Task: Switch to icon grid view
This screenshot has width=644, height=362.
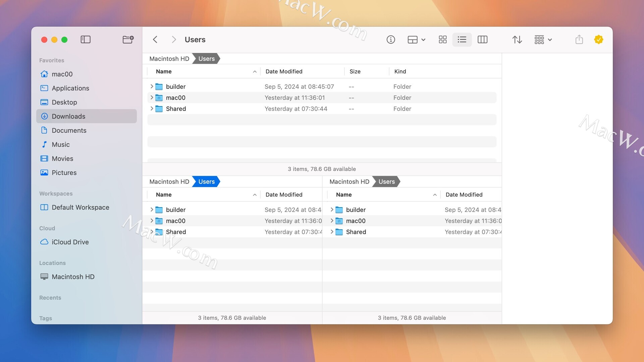Action: coord(442,40)
